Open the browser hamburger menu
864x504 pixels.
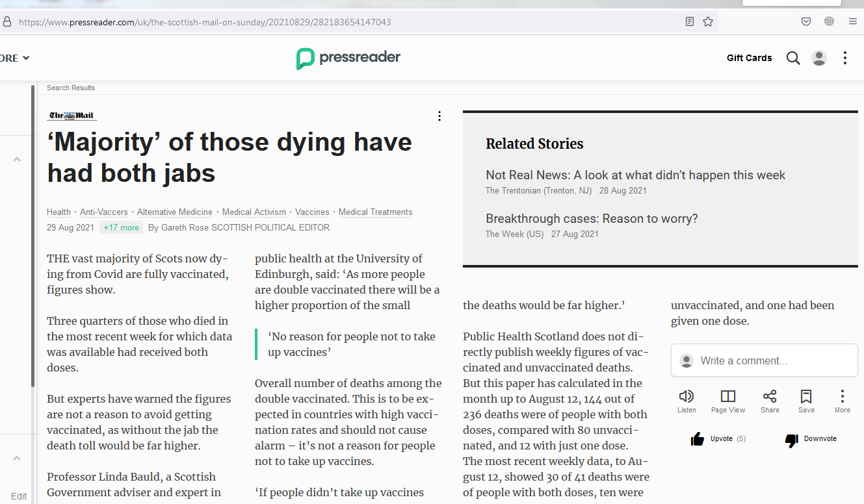(853, 21)
